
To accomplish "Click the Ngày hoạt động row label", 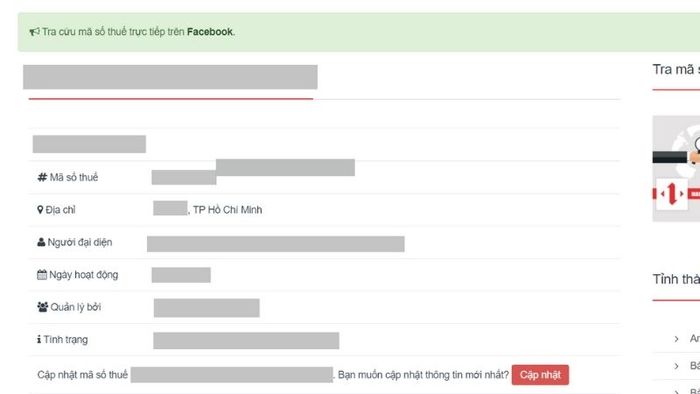I will pyautogui.click(x=83, y=275).
